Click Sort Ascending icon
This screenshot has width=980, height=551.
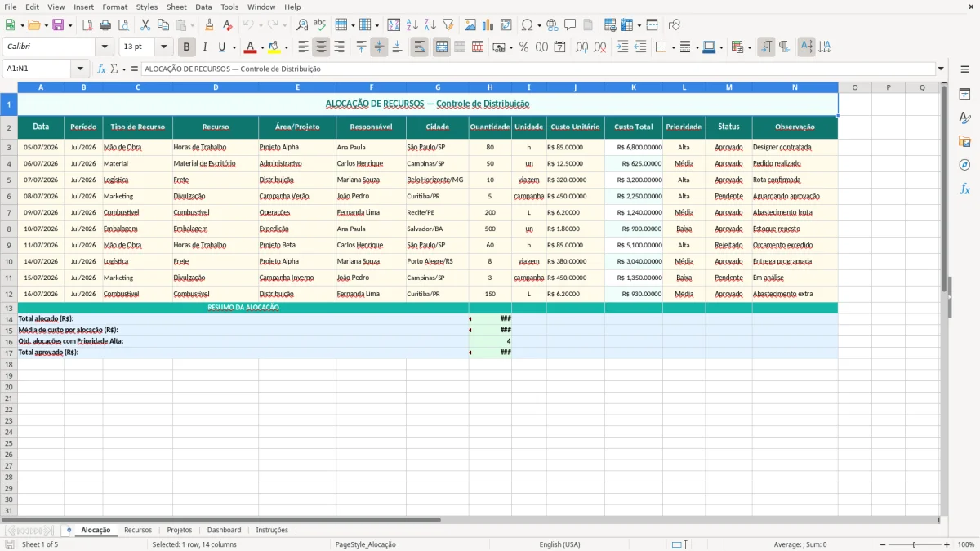point(412,25)
